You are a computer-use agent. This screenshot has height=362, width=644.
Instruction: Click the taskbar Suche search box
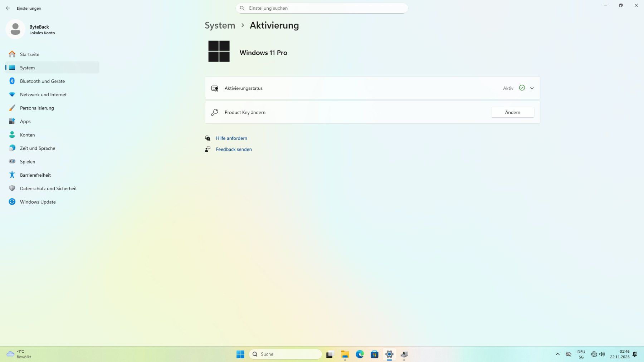click(x=285, y=354)
